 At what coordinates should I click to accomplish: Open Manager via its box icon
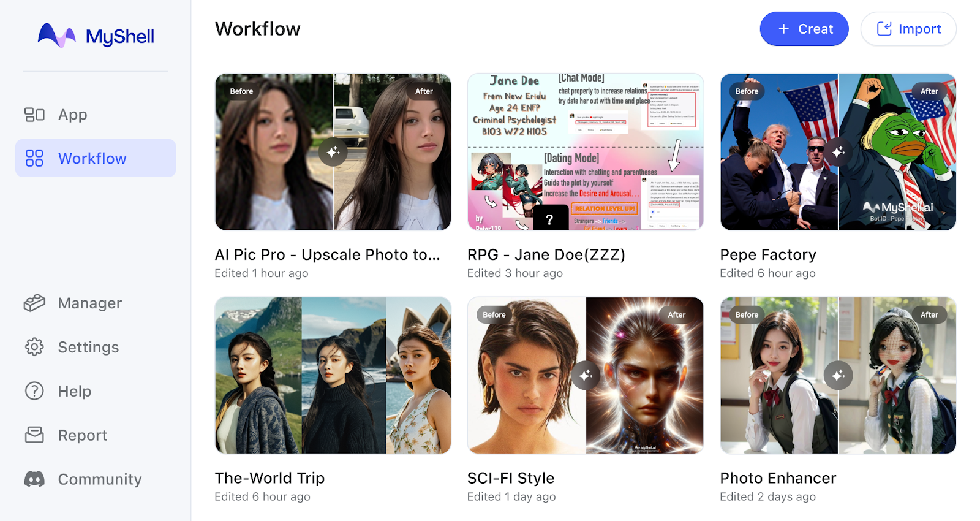tap(34, 303)
